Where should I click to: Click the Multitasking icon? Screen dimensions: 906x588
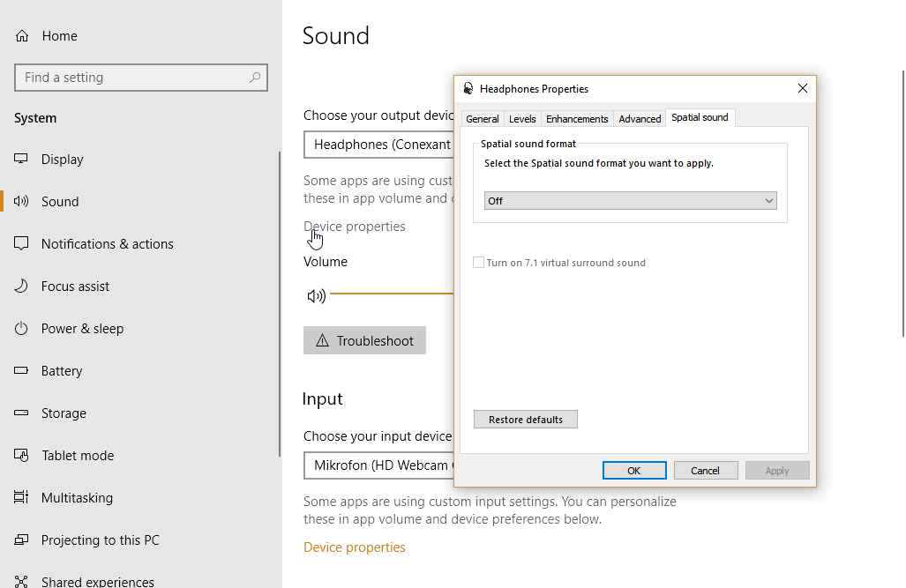click(21, 497)
